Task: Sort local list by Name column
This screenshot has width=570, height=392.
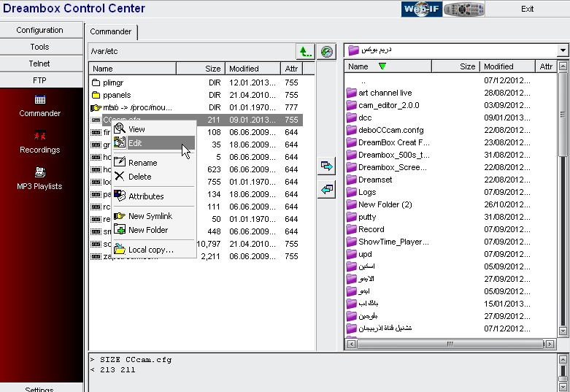Action: [388, 66]
